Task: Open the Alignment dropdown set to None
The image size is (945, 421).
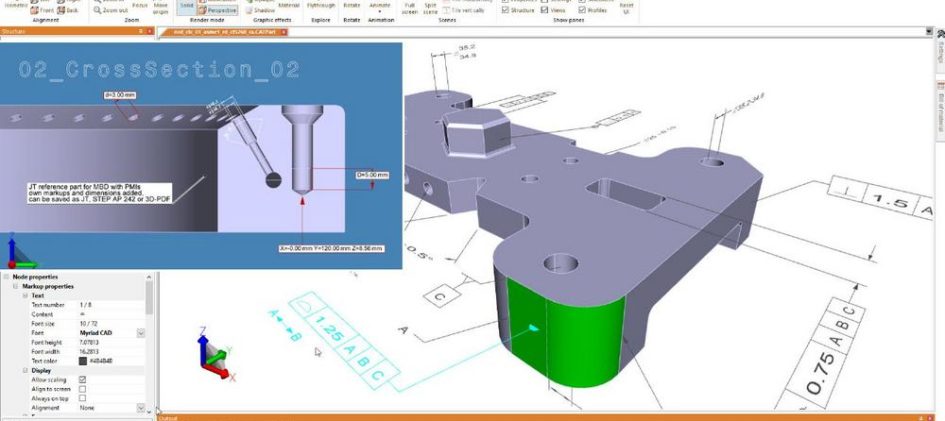Action: 140,408
